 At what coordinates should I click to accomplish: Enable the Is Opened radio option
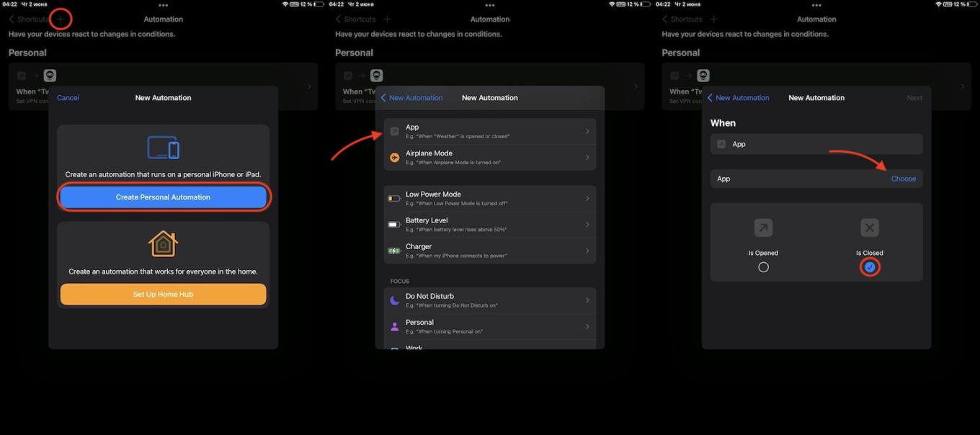click(x=763, y=267)
